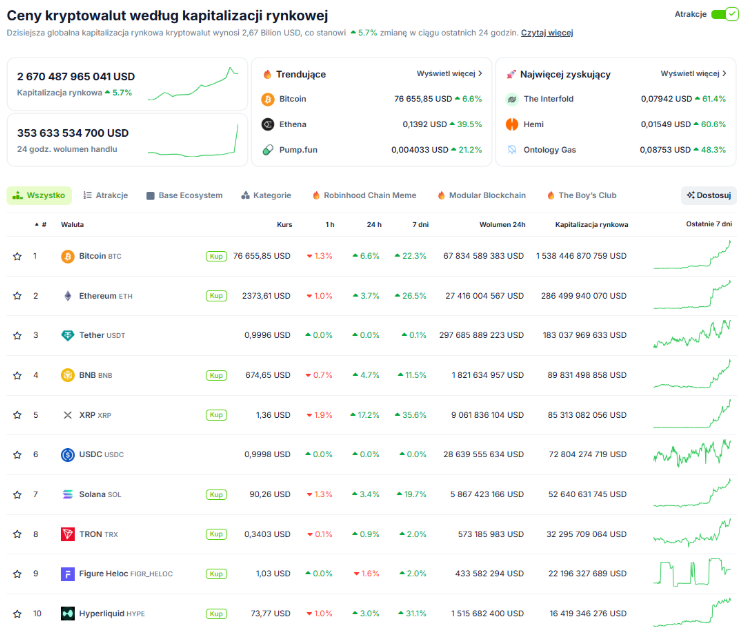
Task: Click Hemi's 60.6% gain value
Action: pyautogui.click(x=710, y=125)
